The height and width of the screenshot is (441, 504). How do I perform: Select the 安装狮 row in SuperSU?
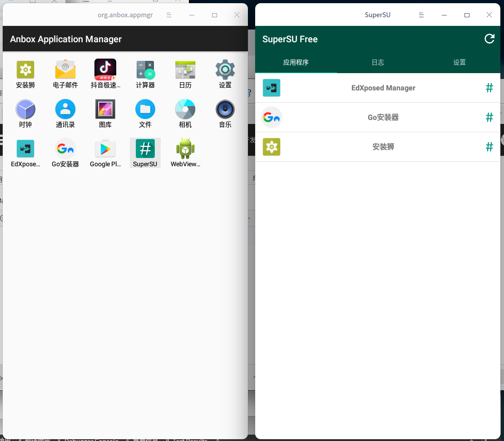click(x=378, y=147)
